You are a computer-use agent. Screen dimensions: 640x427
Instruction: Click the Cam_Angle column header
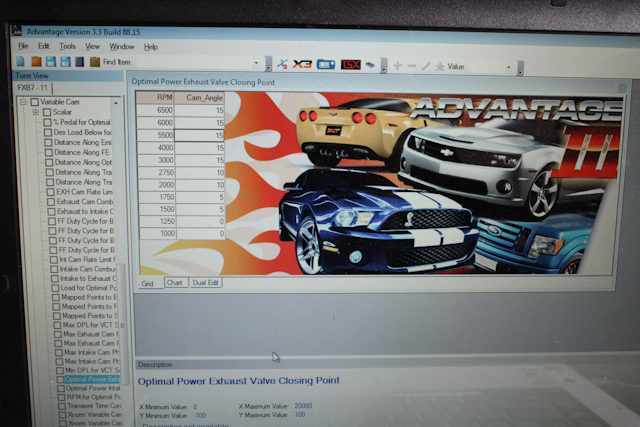coord(199,98)
